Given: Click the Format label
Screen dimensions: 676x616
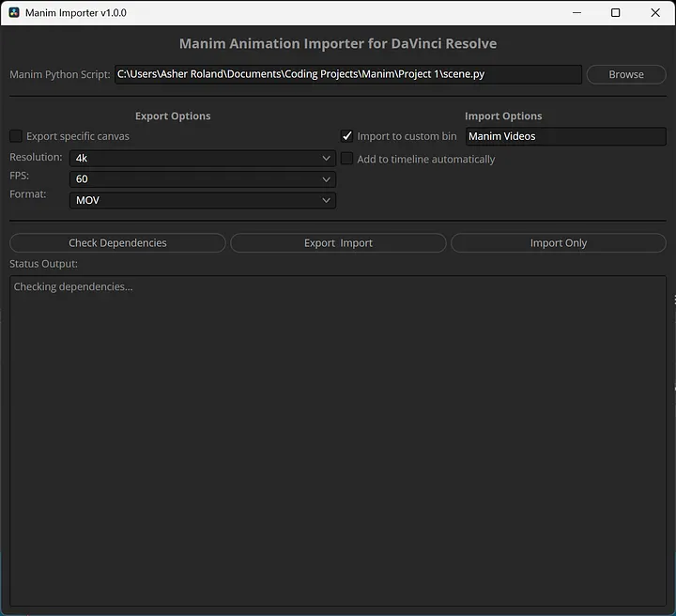Looking at the screenshot, I should tap(27, 194).
